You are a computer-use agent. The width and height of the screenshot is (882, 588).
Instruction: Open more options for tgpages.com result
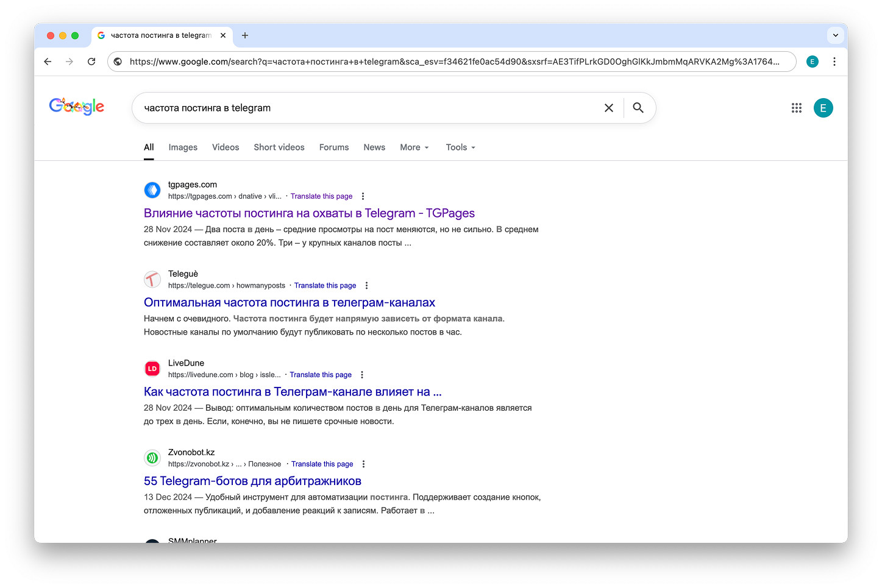(x=363, y=196)
